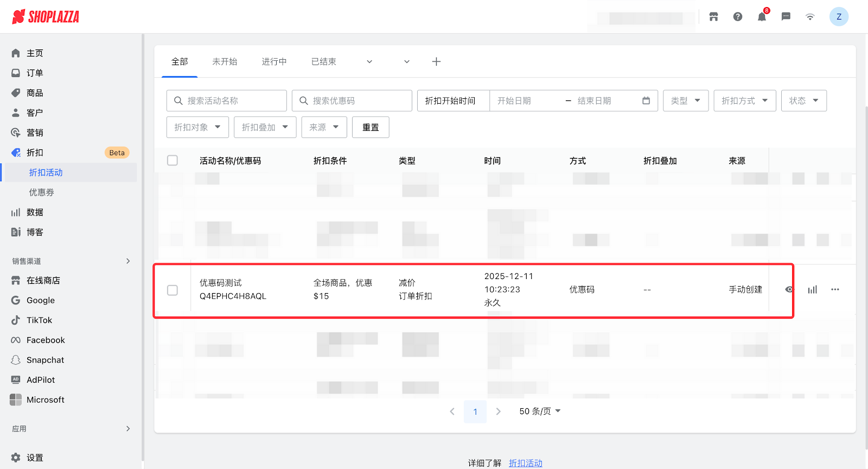Image resolution: width=868 pixels, height=469 pixels.
Task: Open the 折扣活动 help link at bottom
Action: coord(525,463)
